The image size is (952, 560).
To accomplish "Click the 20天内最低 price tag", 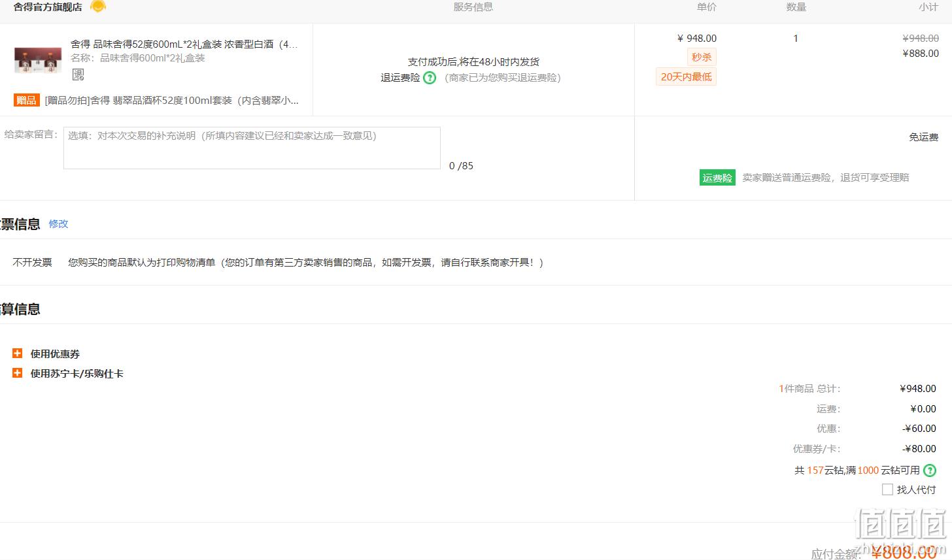I will point(686,76).
